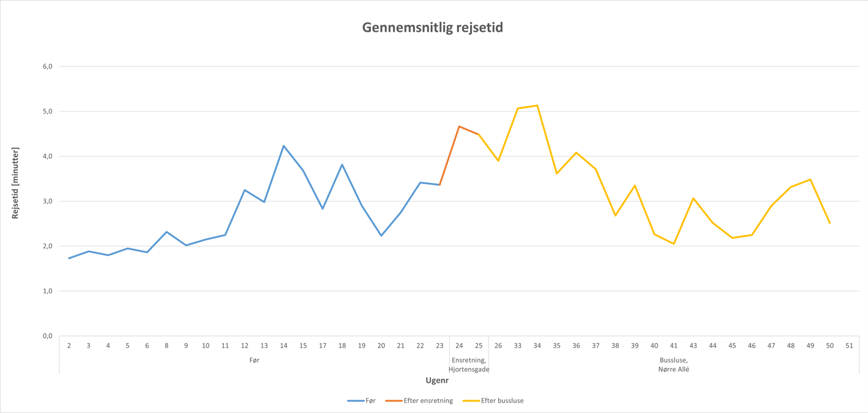The height and width of the screenshot is (413, 868).
Task: Select the Efter ensretning legend text
Action: pos(428,401)
